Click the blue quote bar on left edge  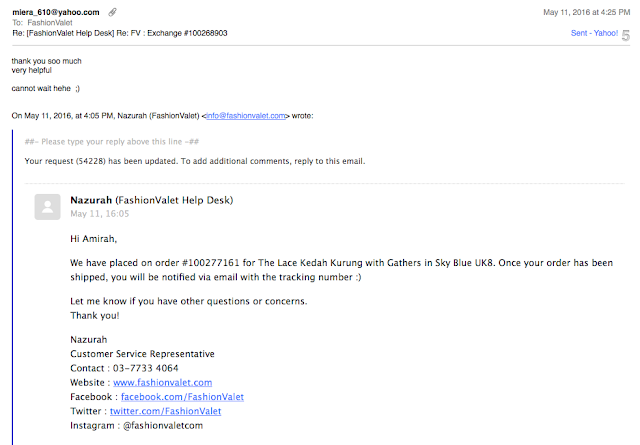coord(12,287)
